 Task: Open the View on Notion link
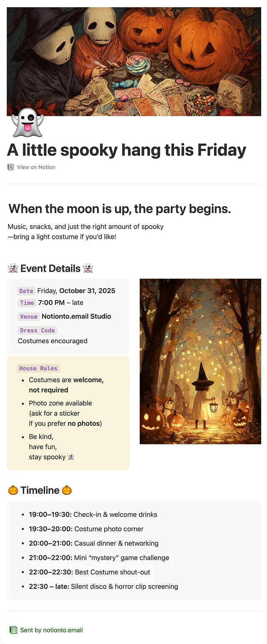click(36, 167)
